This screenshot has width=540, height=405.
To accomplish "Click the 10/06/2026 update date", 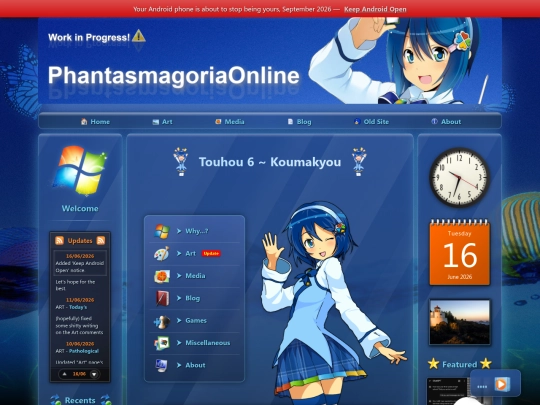I will (80, 344).
